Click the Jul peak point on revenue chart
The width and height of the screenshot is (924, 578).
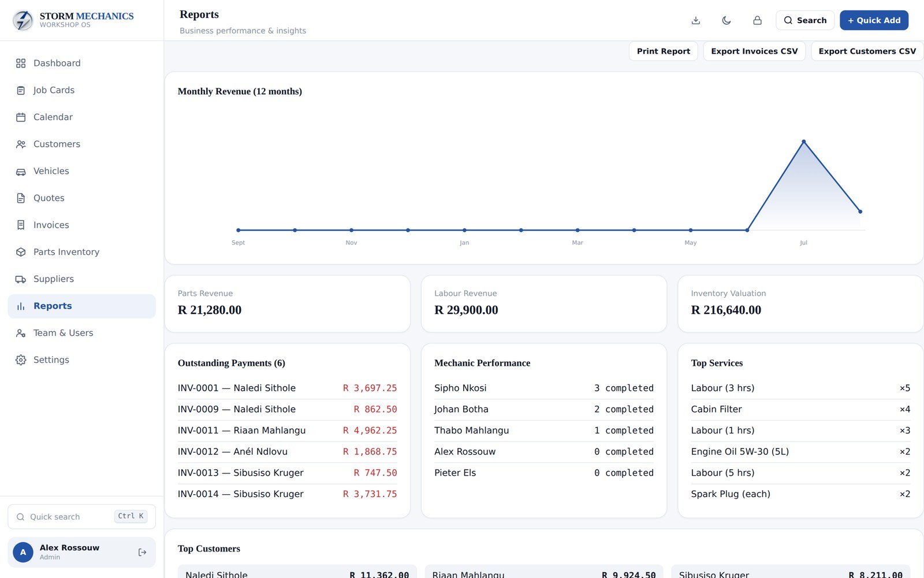tap(804, 142)
